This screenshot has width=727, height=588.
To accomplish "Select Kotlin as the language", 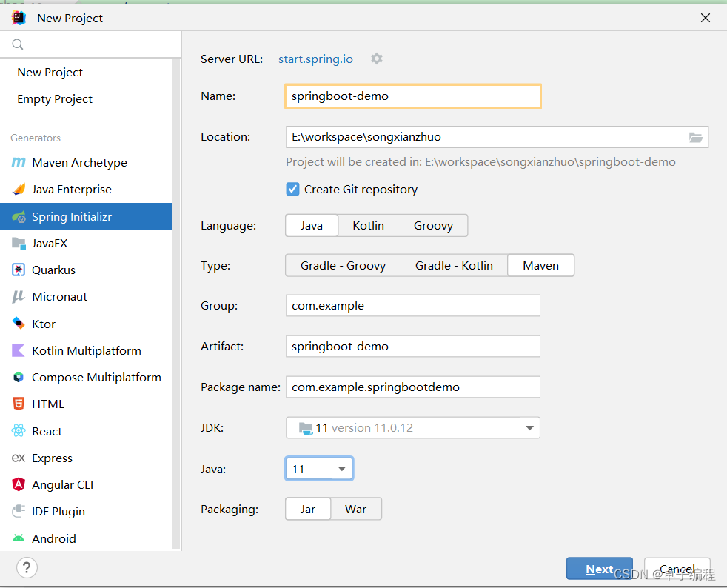I will 368,225.
